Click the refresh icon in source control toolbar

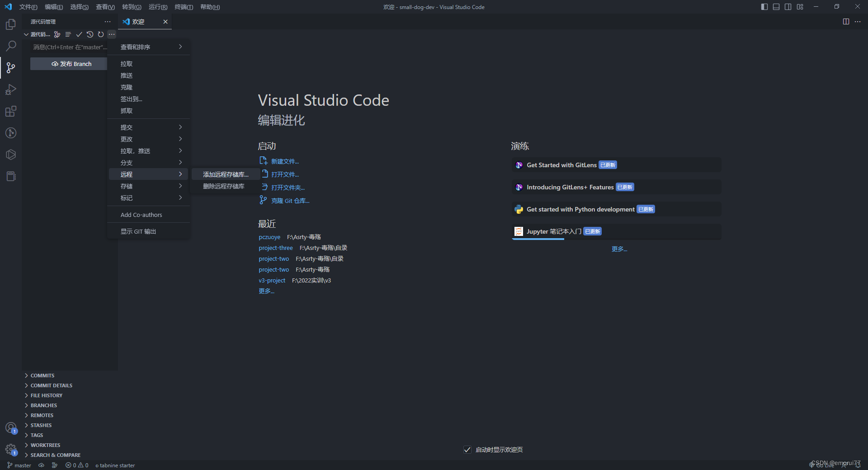[100, 34]
